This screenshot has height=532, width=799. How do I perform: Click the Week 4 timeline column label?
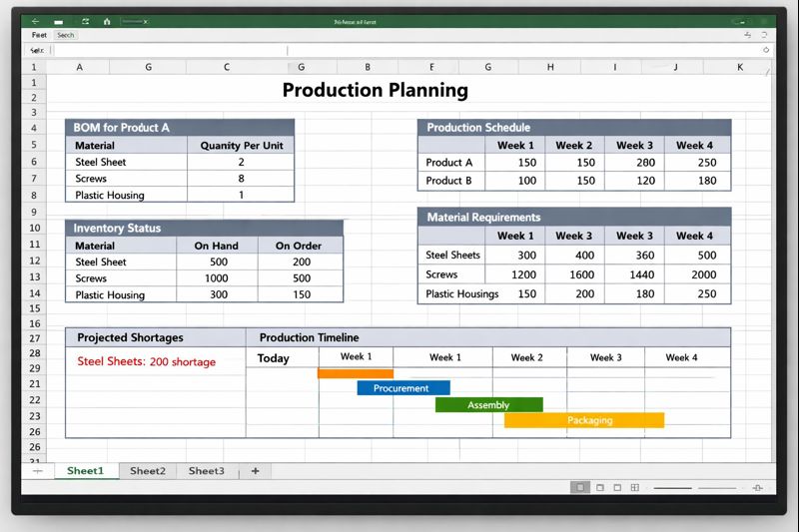click(x=681, y=357)
